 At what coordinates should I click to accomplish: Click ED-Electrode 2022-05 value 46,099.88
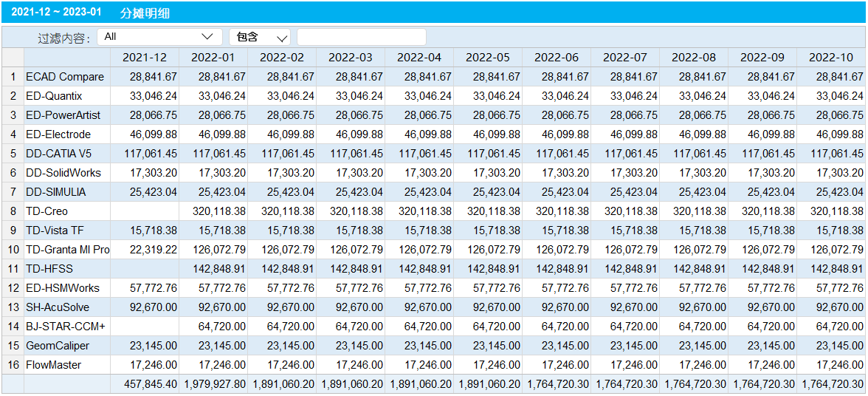tap(497, 134)
